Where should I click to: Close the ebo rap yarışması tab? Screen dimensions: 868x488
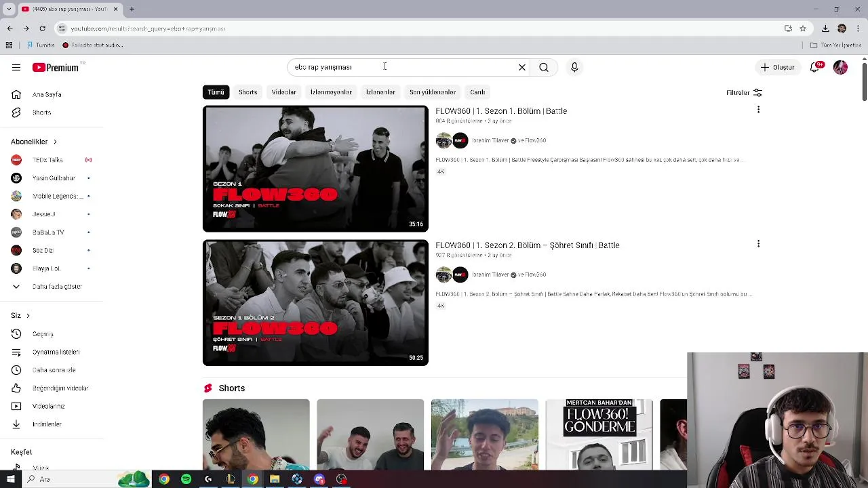[115, 9]
